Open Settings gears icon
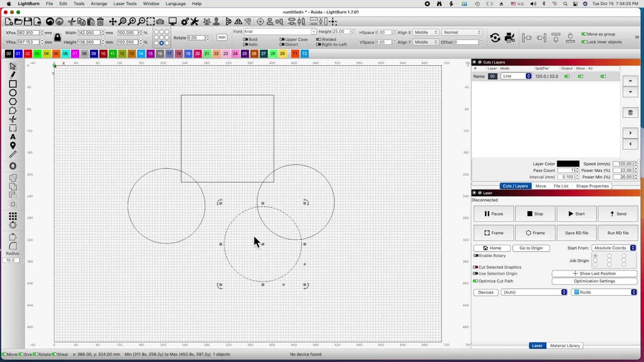Screen dimensions: 644x362 185,22
